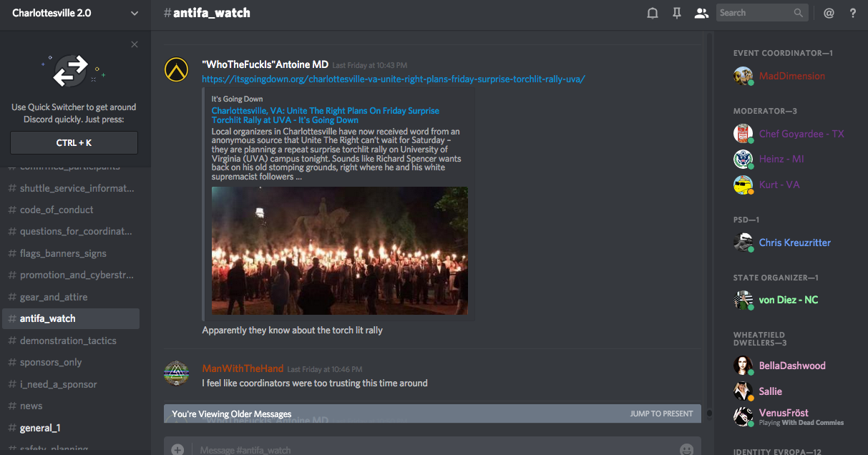Viewport: 868px width, 455px height.
Task: Open the emoji picker in message box
Action: [686, 449]
